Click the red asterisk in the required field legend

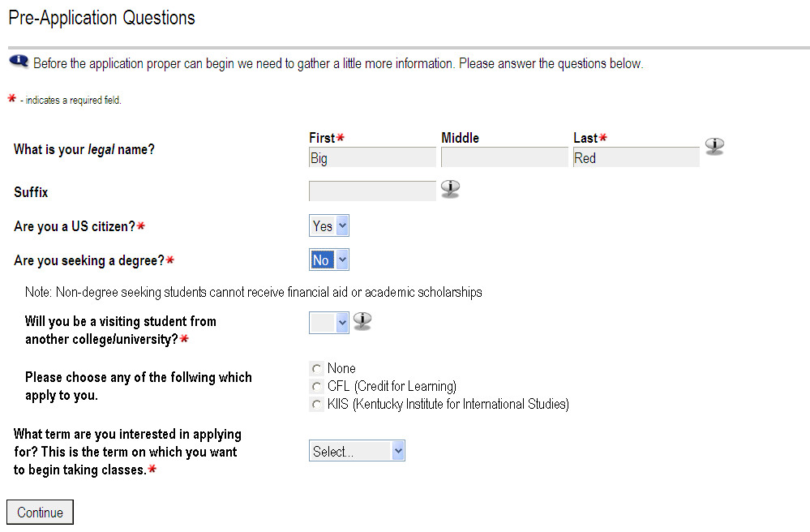pyautogui.click(x=11, y=99)
